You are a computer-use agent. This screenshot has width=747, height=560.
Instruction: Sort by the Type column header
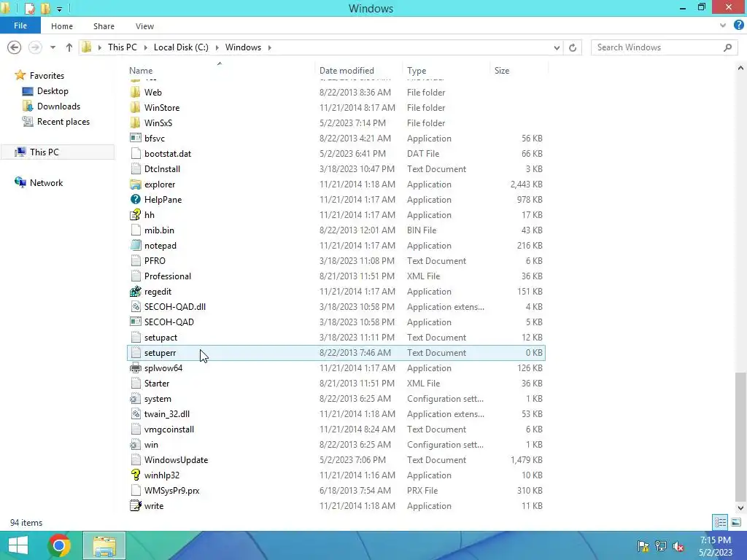(417, 71)
